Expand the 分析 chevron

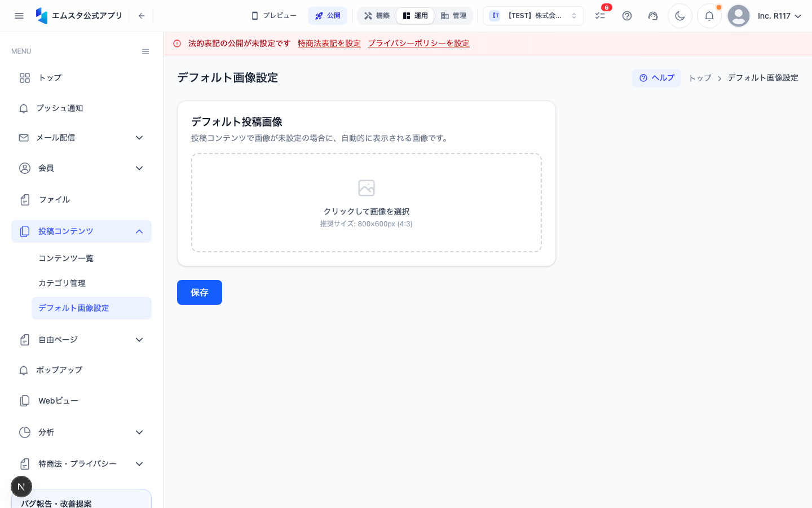[x=139, y=432]
